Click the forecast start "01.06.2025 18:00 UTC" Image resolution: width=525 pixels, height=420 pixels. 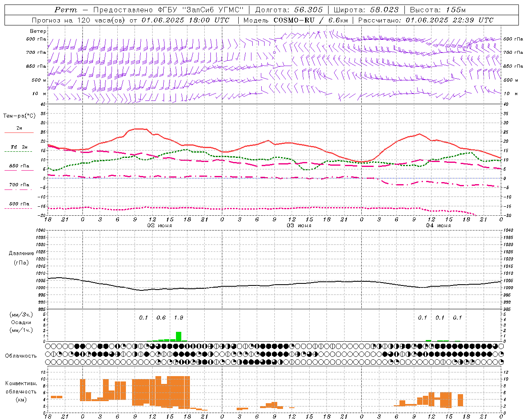[185, 20]
